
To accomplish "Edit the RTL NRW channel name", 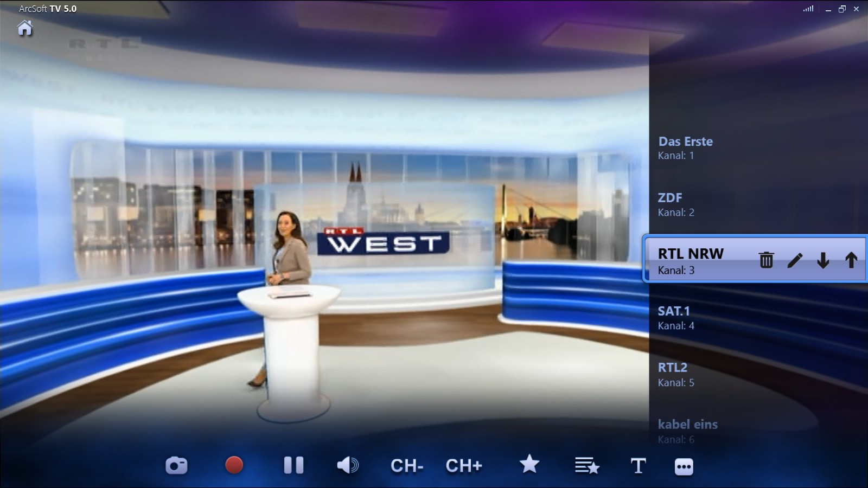I will 795,260.
